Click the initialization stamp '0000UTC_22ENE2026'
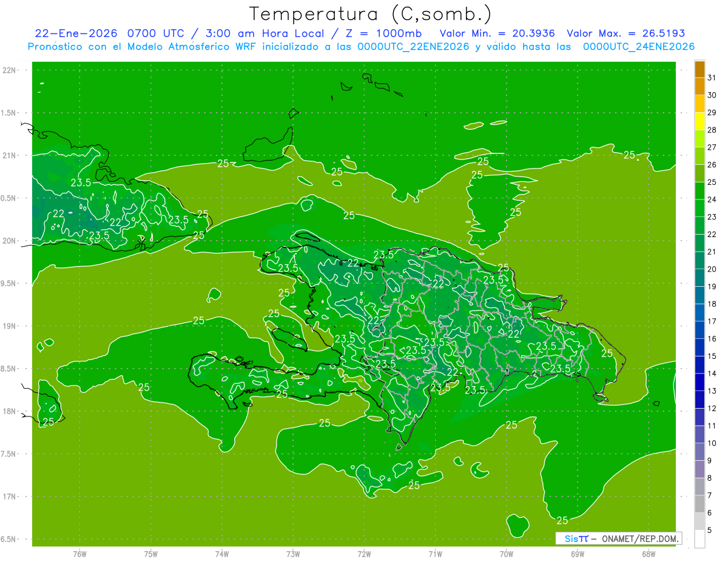Viewport: 728px width, 562px height. (413, 47)
